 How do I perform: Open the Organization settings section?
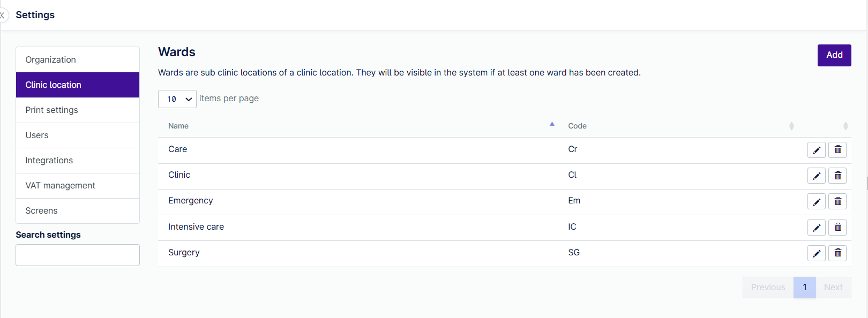point(78,59)
